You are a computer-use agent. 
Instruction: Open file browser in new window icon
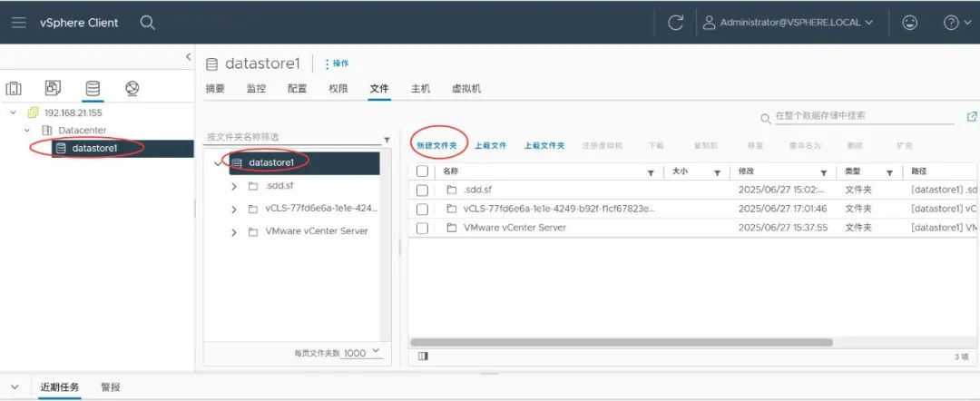[x=972, y=117]
